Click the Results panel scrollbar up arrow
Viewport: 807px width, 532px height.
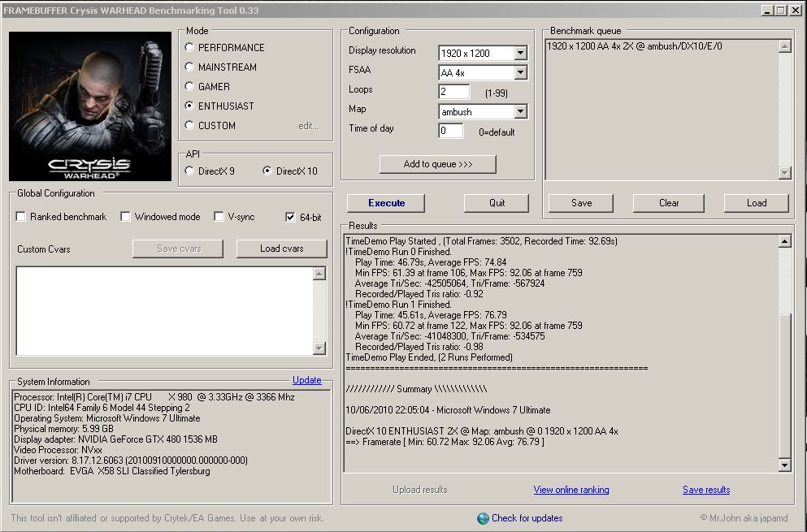coord(784,241)
